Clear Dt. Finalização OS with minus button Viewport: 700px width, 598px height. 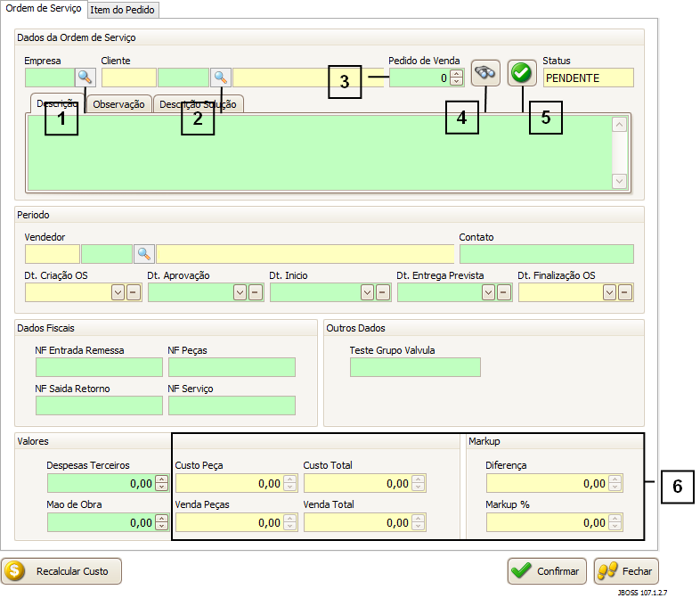[625, 292]
